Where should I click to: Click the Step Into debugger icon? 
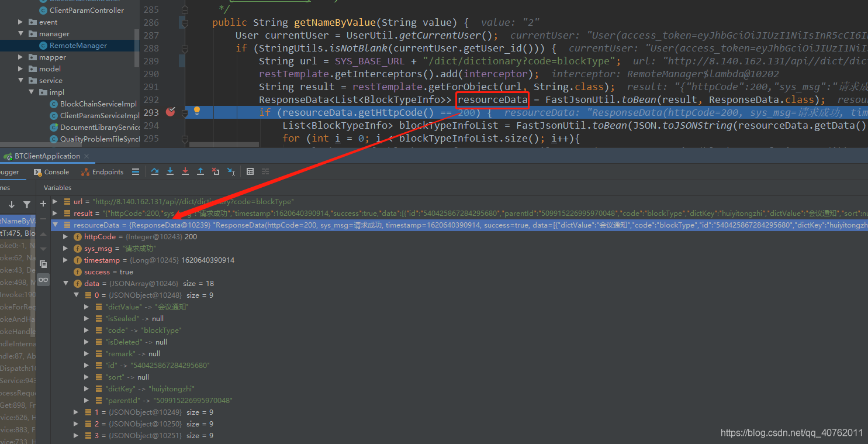170,171
